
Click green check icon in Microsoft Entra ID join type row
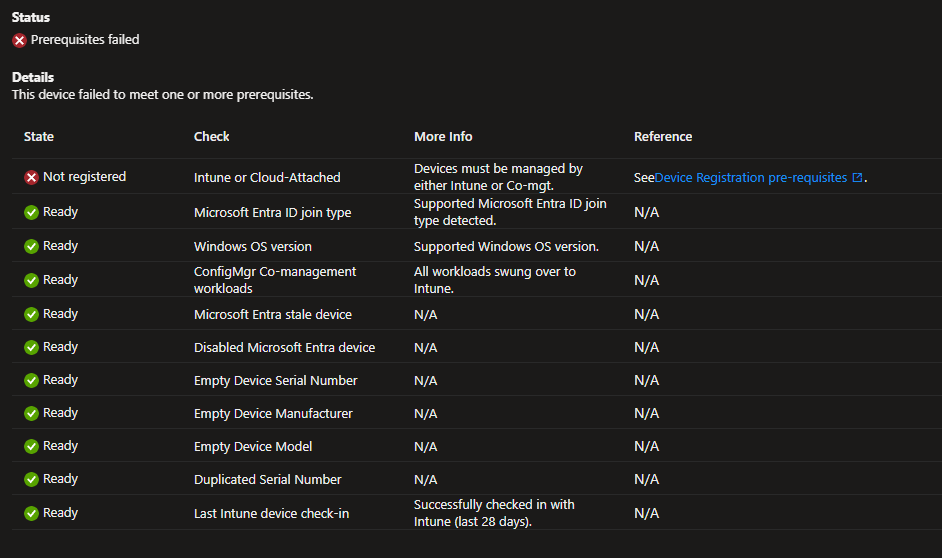[x=31, y=213]
